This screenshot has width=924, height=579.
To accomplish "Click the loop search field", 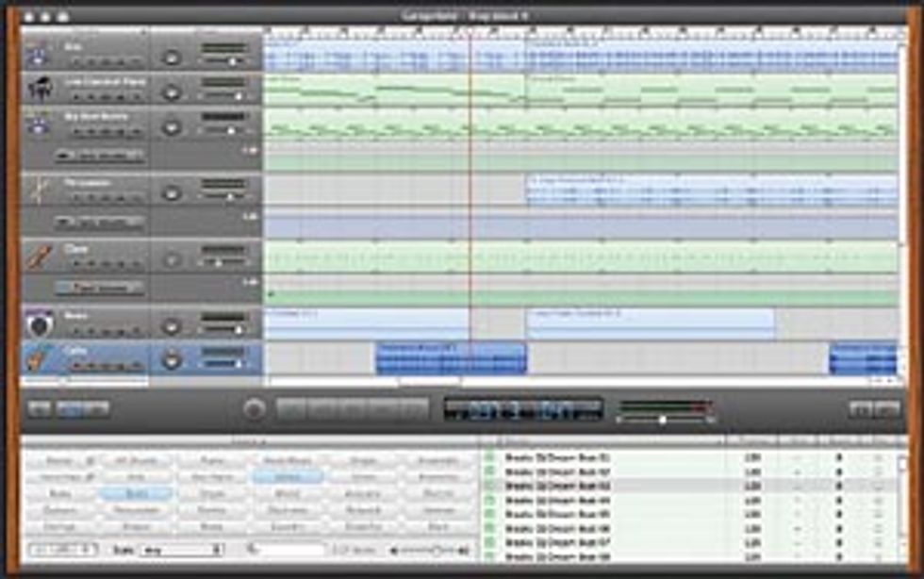I will pyautogui.click(x=287, y=551).
